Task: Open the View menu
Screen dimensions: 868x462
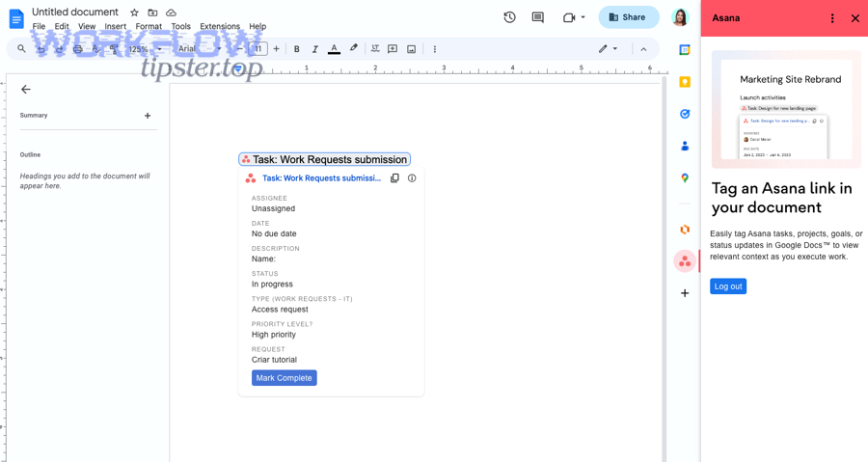Action: coord(87,26)
